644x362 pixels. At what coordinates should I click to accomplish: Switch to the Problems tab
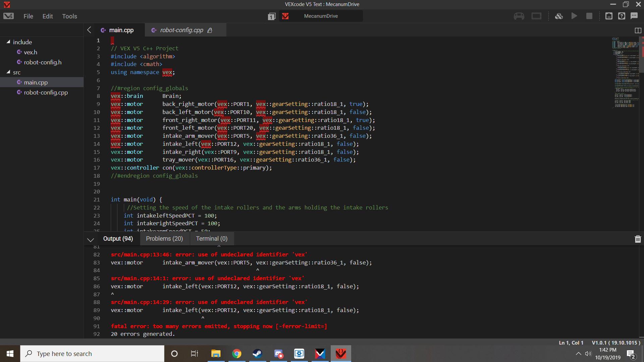coord(164,239)
